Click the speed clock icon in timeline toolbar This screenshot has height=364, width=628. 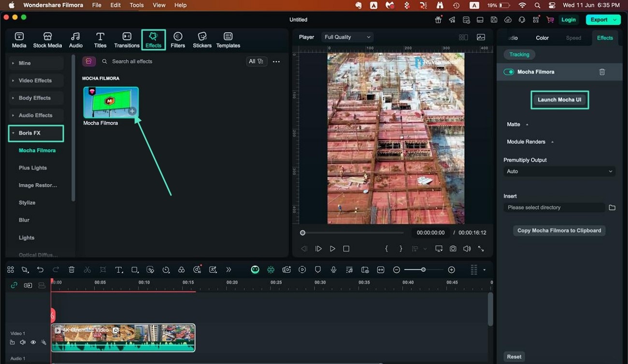[x=166, y=270]
